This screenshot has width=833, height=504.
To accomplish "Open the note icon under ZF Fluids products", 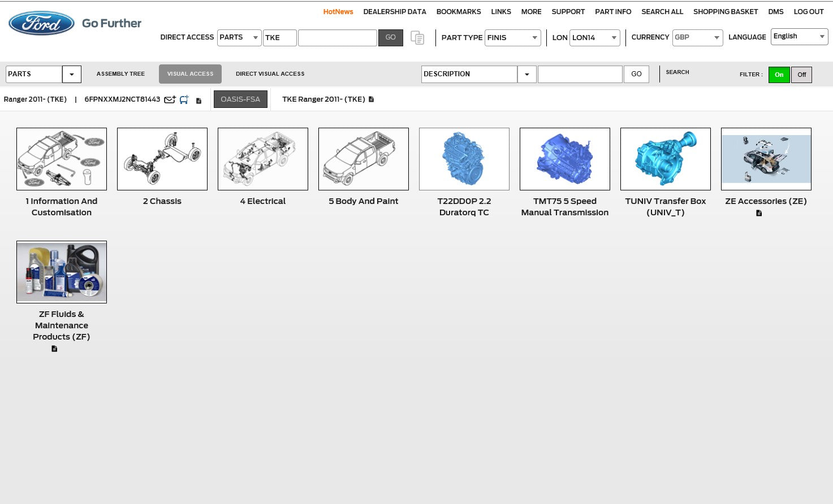I will [54, 349].
